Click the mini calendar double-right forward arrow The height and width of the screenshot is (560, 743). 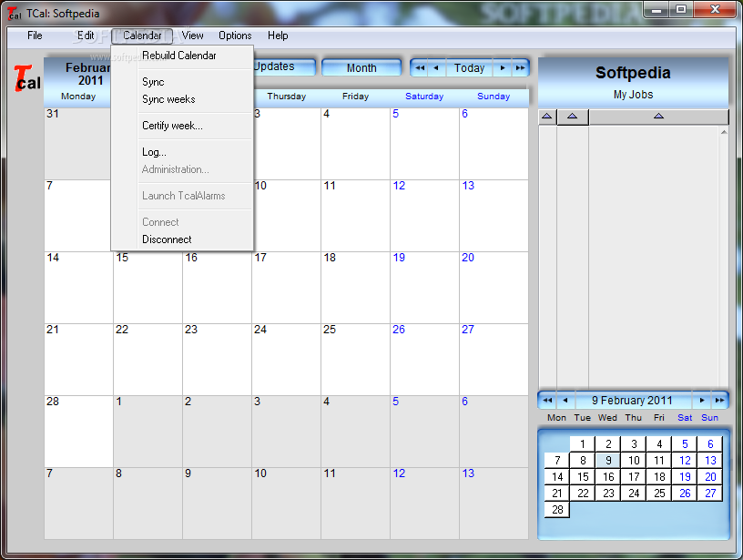(x=719, y=401)
